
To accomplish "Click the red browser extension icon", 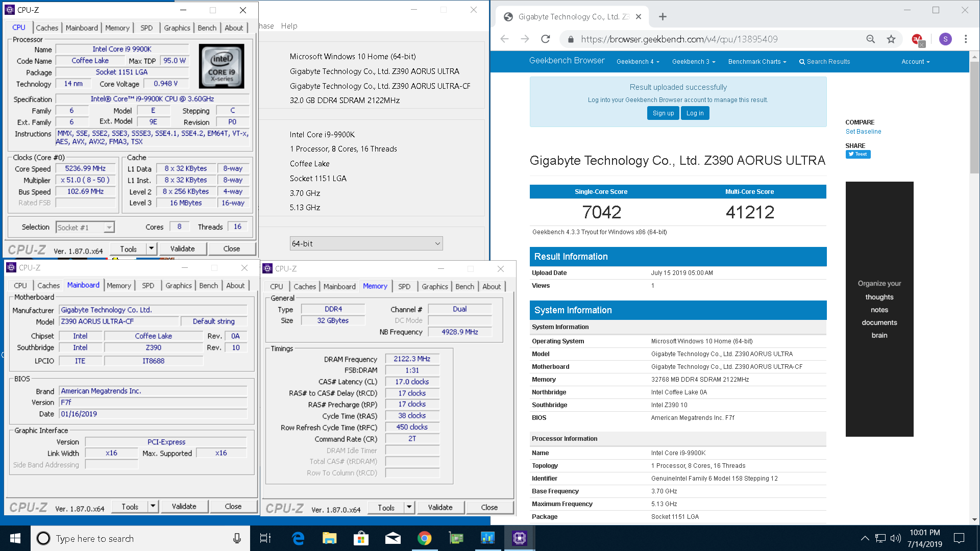I will pyautogui.click(x=918, y=39).
